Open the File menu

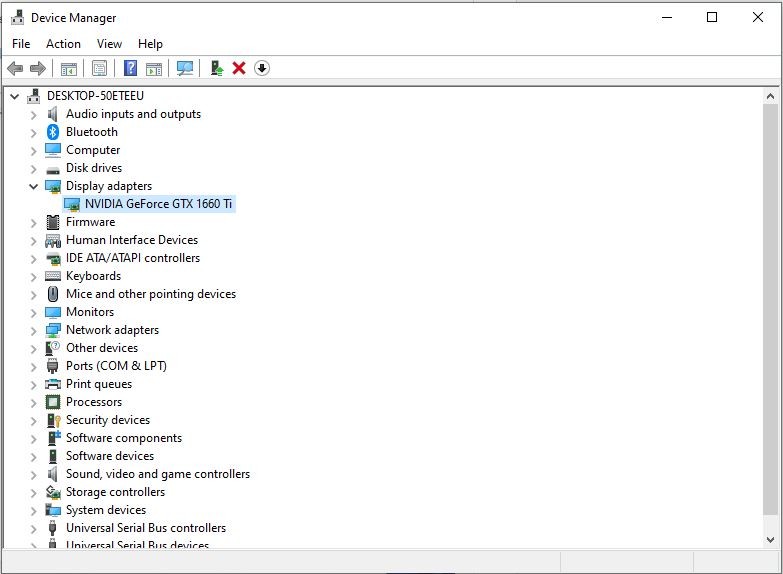[x=21, y=44]
